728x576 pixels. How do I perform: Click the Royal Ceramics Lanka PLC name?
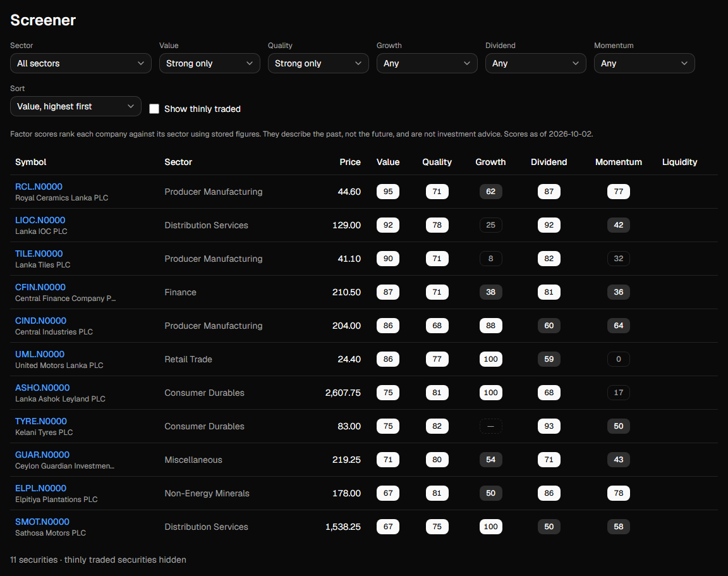click(x=61, y=198)
